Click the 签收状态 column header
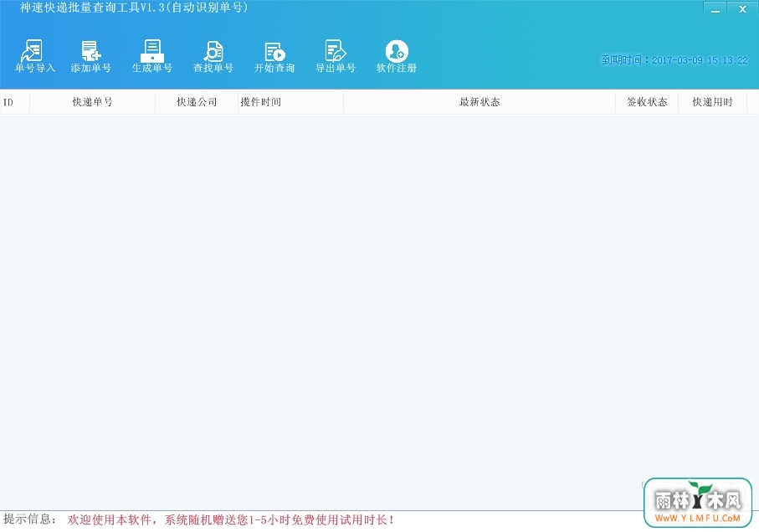The height and width of the screenshot is (532, 759). pos(647,102)
